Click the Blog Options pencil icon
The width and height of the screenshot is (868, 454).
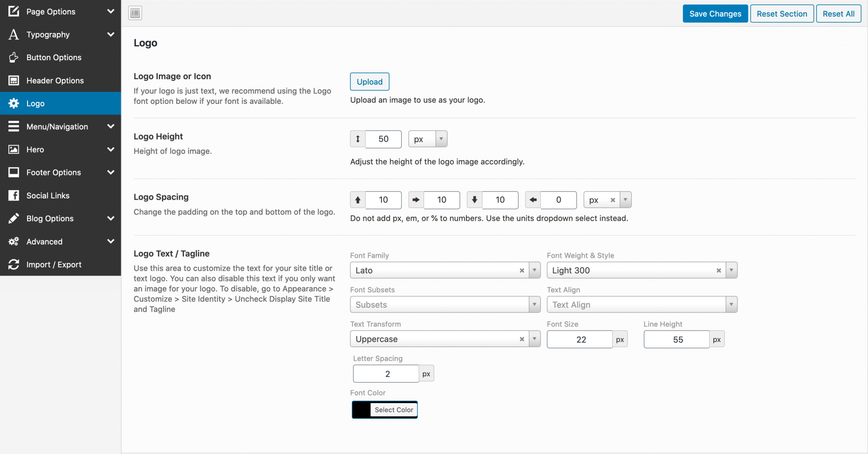click(x=14, y=218)
